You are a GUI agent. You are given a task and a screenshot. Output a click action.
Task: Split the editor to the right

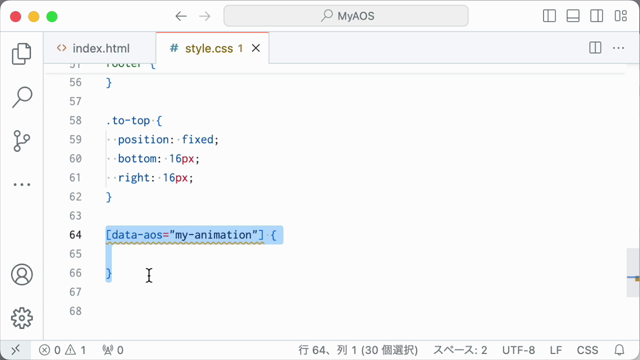[x=595, y=48]
